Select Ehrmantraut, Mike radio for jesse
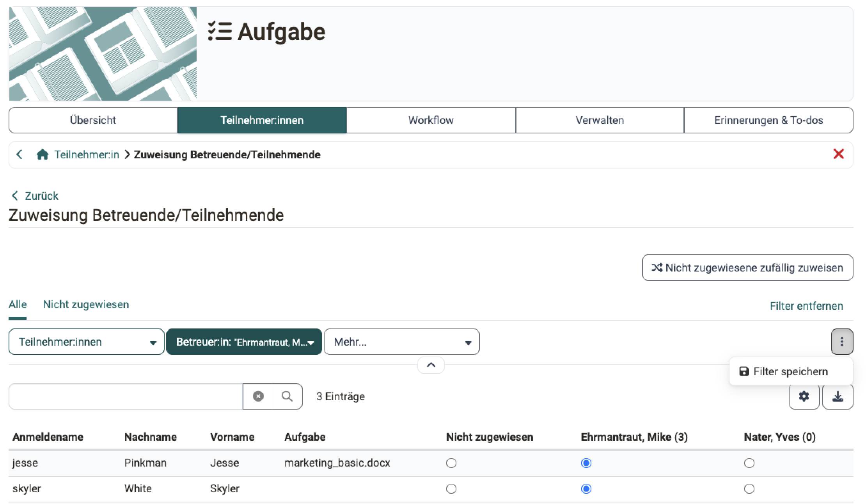Image resolution: width=866 pixels, height=504 pixels. pos(586,463)
